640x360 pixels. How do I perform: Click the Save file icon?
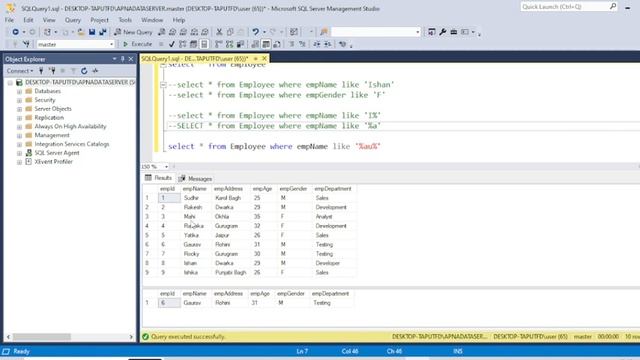click(x=92, y=32)
